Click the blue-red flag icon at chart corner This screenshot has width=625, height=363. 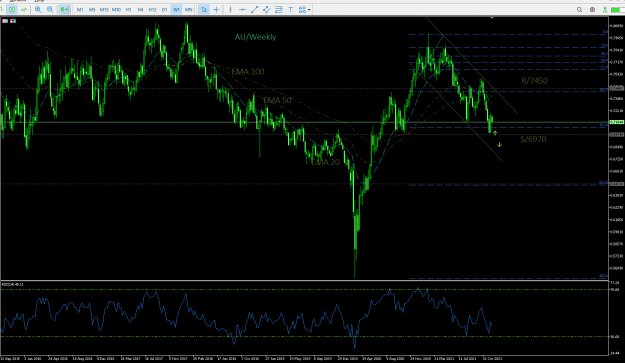tap(13, 21)
